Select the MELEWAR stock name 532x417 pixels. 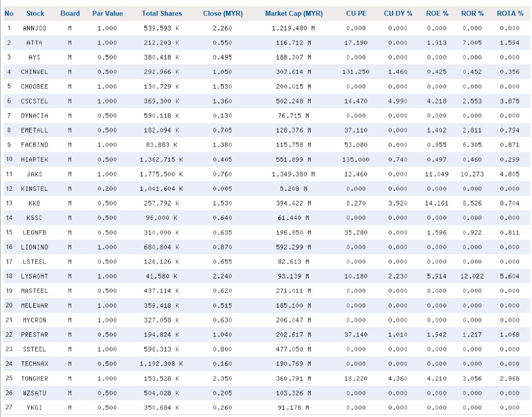coord(34,306)
